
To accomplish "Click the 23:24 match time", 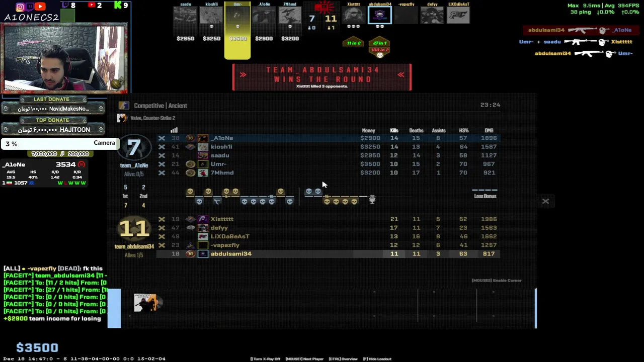I will click(490, 105).
